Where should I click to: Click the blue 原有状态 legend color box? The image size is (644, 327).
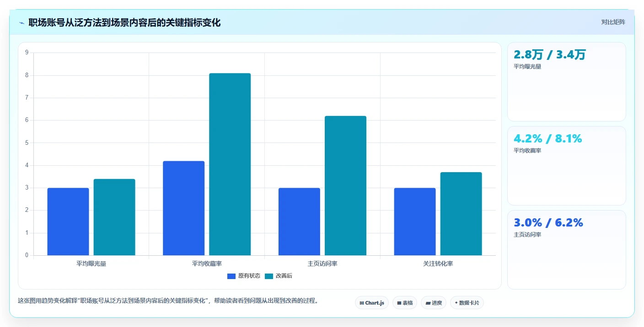231,276
